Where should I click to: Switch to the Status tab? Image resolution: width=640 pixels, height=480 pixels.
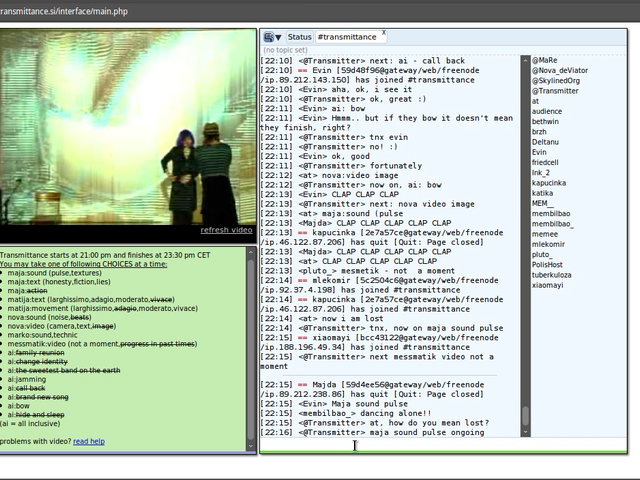[x=299, y=37]
